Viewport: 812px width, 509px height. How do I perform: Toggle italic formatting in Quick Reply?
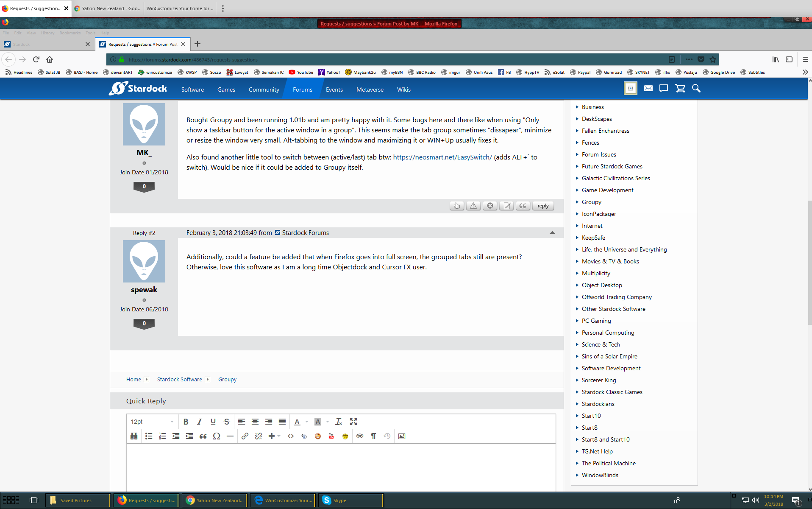click(x=199, y=422)
